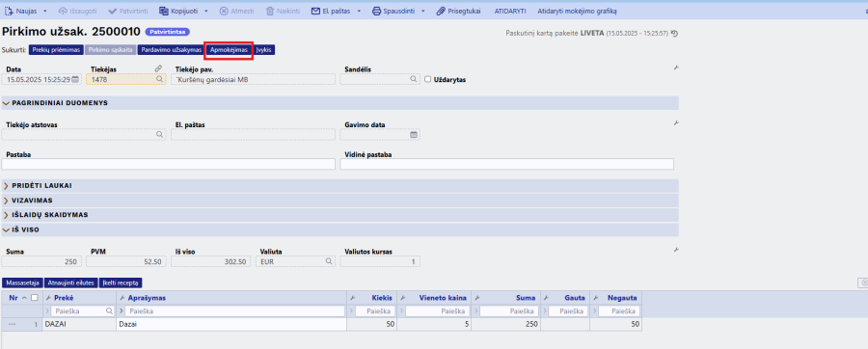This screenshot has height=349, width=868.
Task: Click the Prisegtukai paperclip button
Action: (458, 11)
